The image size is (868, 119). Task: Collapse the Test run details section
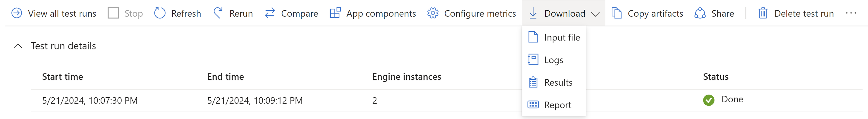coord(18,46)
